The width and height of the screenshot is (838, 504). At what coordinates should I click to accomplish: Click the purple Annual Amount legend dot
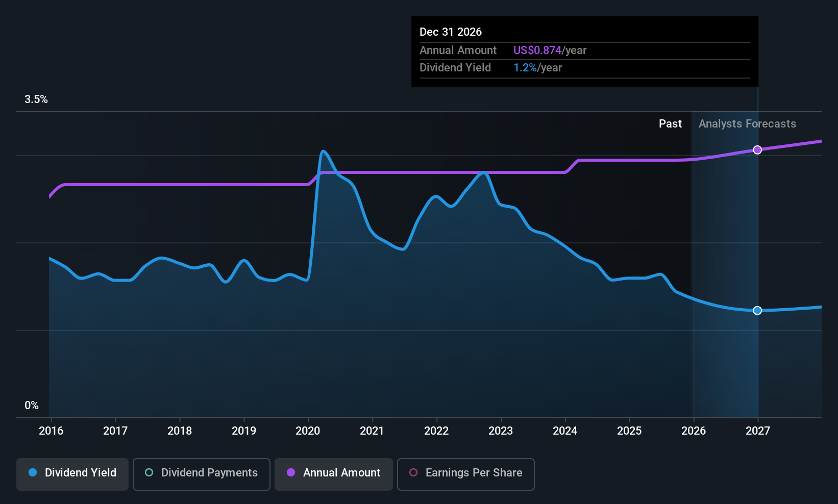pos(291,473)
